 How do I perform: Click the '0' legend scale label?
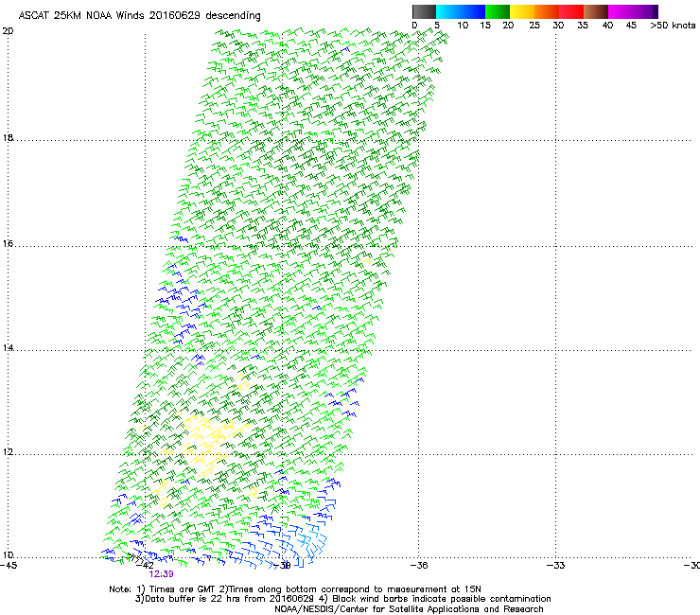tap(414, 26)
